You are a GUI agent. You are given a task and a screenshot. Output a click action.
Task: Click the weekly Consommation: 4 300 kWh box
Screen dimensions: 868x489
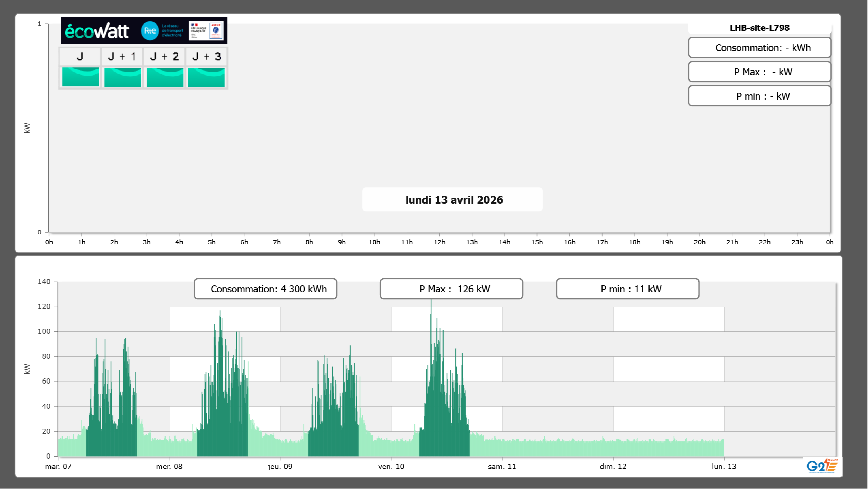(x=265, y=289)
